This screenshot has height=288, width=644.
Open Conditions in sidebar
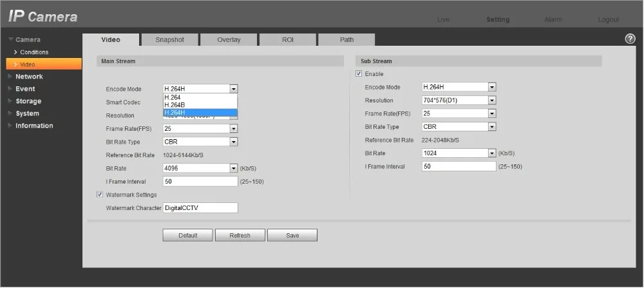(34, 52)
